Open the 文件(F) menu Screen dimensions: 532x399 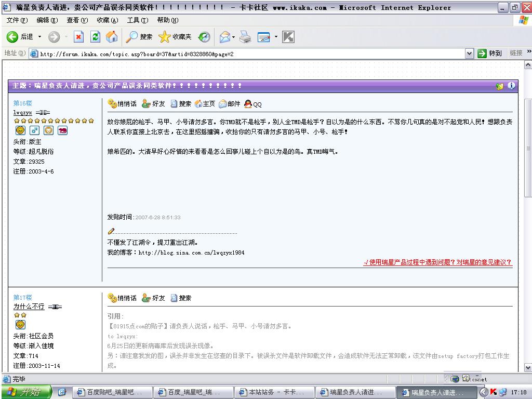tap(17, 20)
